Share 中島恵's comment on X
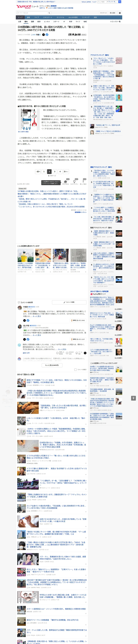Image resolution: width=138 pixels, height=644 pixels. tap(24, 320)
